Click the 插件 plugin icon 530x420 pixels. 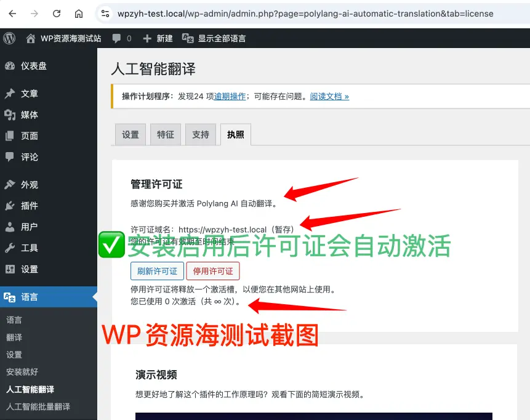[x=10, y=206]
